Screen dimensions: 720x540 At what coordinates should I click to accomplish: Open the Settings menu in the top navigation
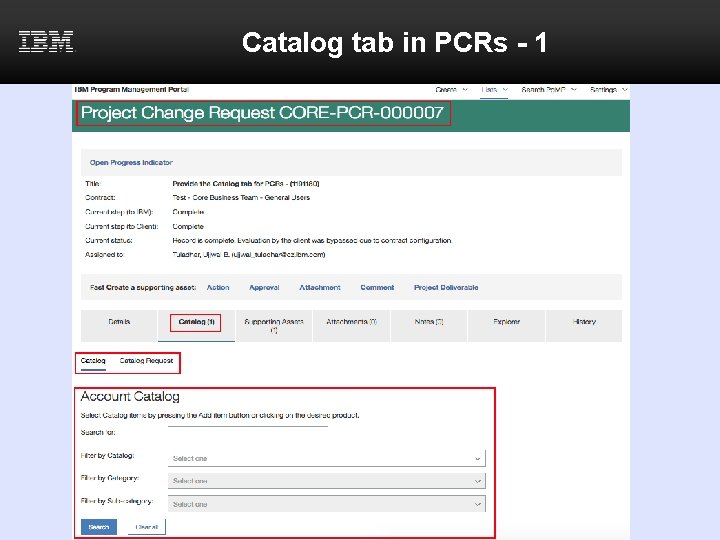click(608, 90)
